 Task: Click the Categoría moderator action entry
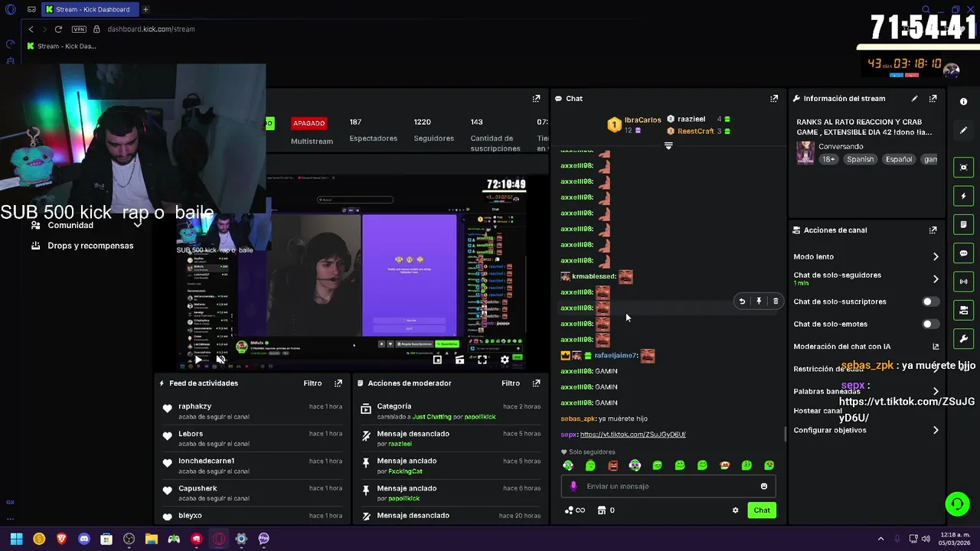pyautogui.click(x=450, y=411)
